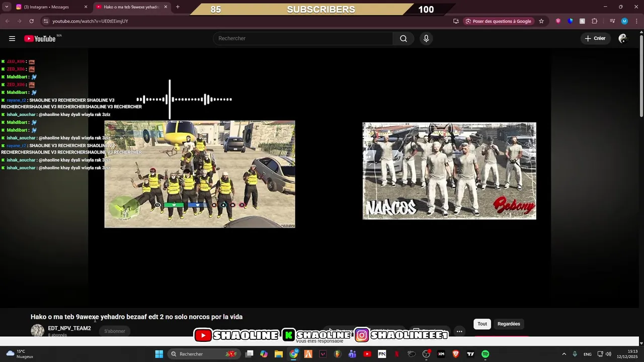Open the YouTube account avatar menu

click(623, 38)
